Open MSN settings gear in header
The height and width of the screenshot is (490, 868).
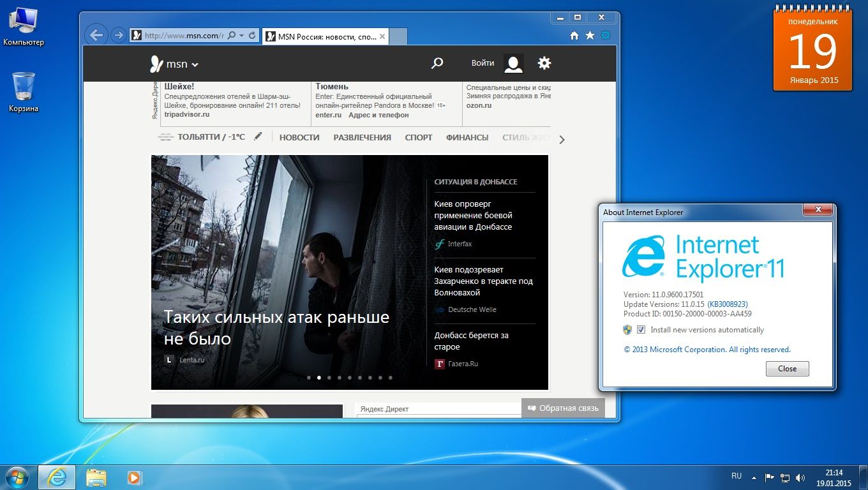[x=544, y=63]
